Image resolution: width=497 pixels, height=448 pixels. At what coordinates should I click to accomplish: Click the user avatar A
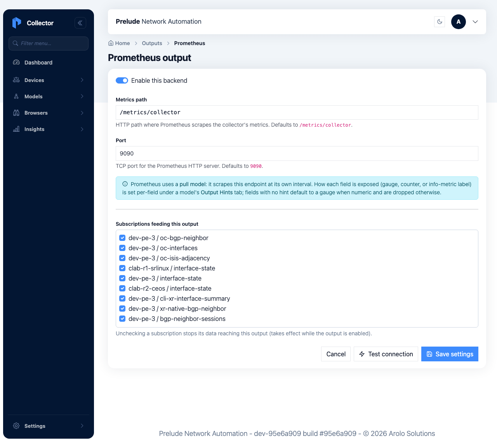459,22
